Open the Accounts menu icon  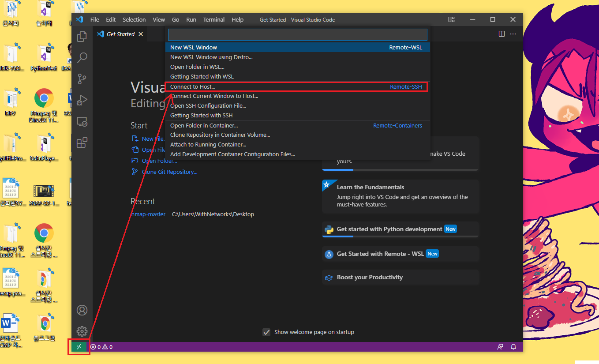pyautogui.click(x=82, y=310)
